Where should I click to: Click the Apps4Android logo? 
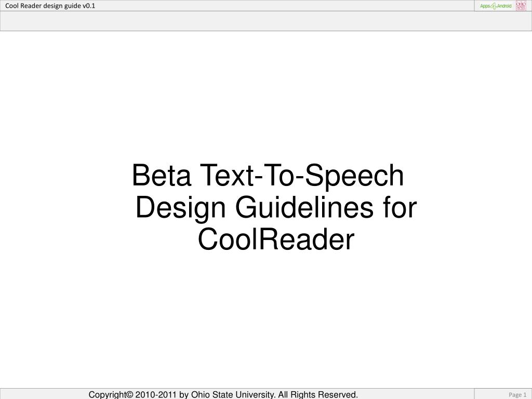(x=496, y=6)
